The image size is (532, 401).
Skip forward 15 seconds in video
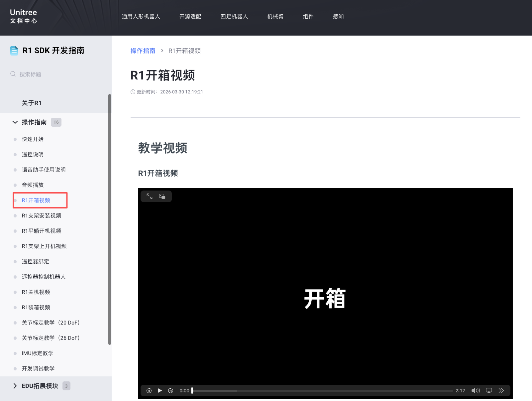pyautogui.click(x=170, y=390)
